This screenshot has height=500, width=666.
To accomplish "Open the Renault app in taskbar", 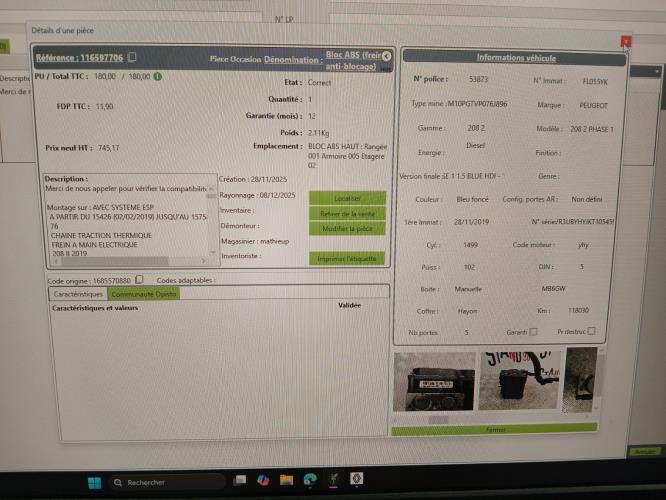I will pos(358,483).
